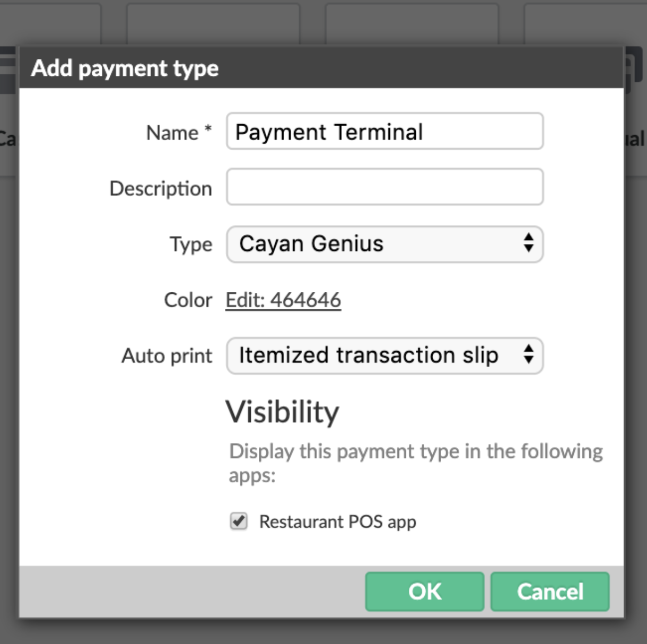Click the gray footer area left of OK
647x644 pixels.
(x=191, y=591)
